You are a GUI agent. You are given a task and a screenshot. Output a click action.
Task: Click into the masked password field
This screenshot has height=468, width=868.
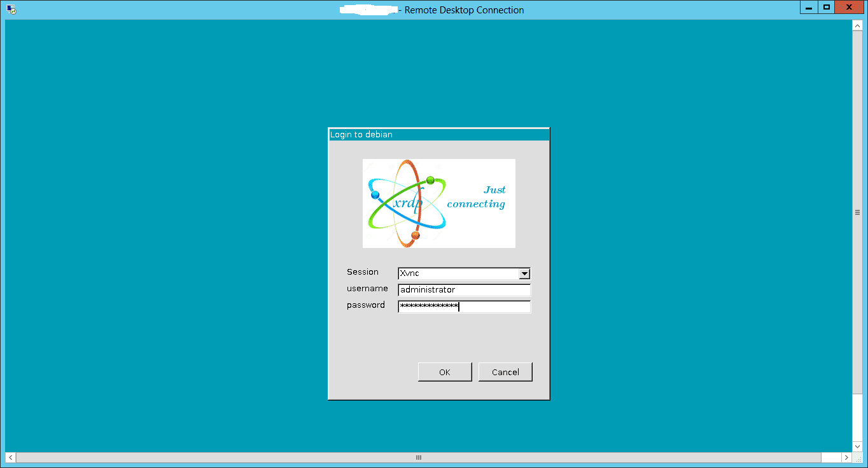click(x=464, y=306)
